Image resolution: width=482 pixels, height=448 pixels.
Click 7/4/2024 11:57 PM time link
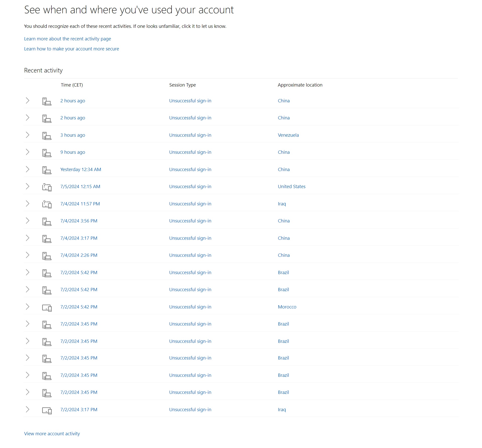coord(80,204)
